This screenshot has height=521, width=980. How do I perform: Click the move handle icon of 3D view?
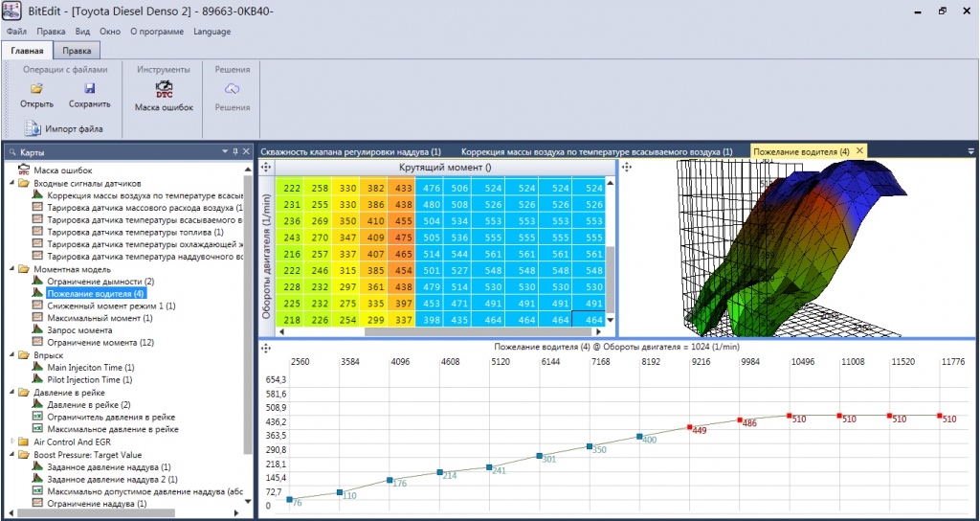coord(627,167)
